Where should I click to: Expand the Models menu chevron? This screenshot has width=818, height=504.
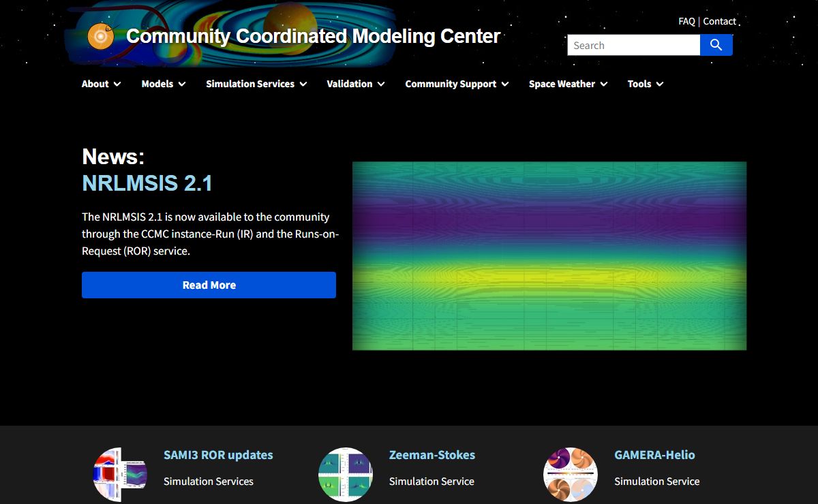coord(182,84)
